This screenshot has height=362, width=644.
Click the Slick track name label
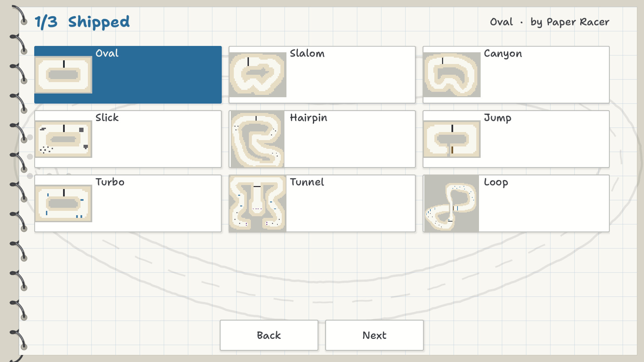click(107, 118)
